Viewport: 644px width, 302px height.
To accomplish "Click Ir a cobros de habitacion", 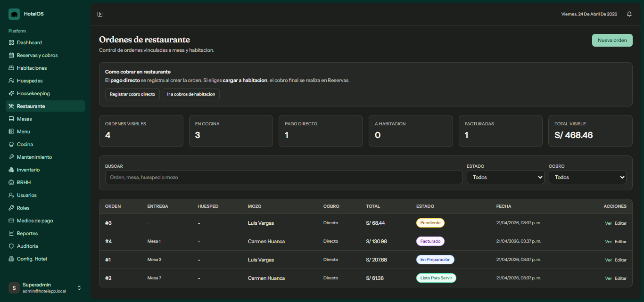I will [x=191, y=94].
